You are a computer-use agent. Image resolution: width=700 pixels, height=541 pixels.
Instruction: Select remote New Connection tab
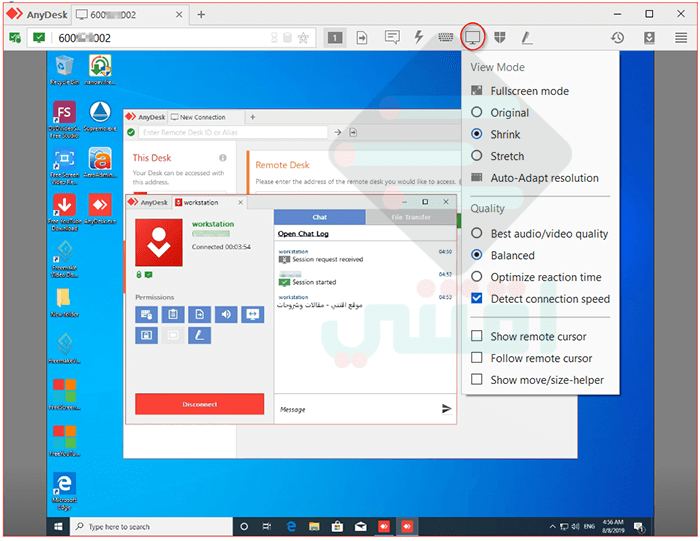coord(206,117)
